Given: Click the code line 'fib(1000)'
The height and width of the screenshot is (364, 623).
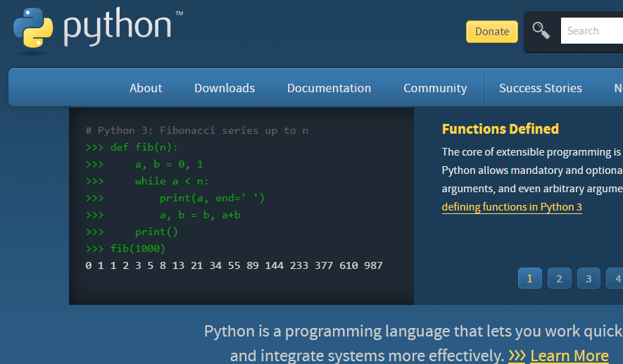Looking at the screenshot, I should click(137, 249).
